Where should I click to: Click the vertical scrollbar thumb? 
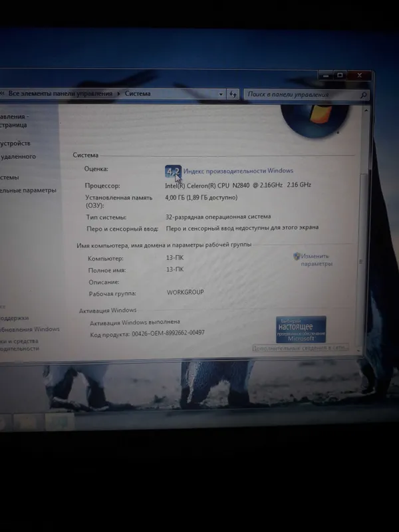(361, 261)
